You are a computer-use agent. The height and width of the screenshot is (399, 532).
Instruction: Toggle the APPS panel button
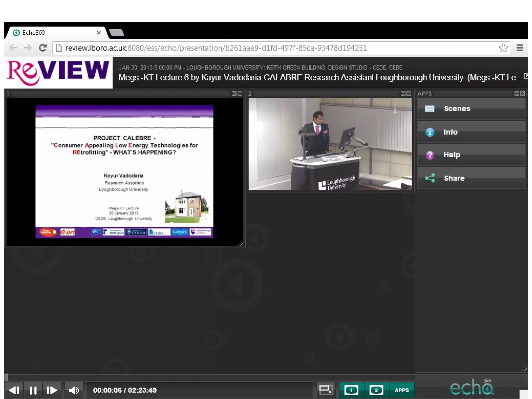tap(402, 390)
